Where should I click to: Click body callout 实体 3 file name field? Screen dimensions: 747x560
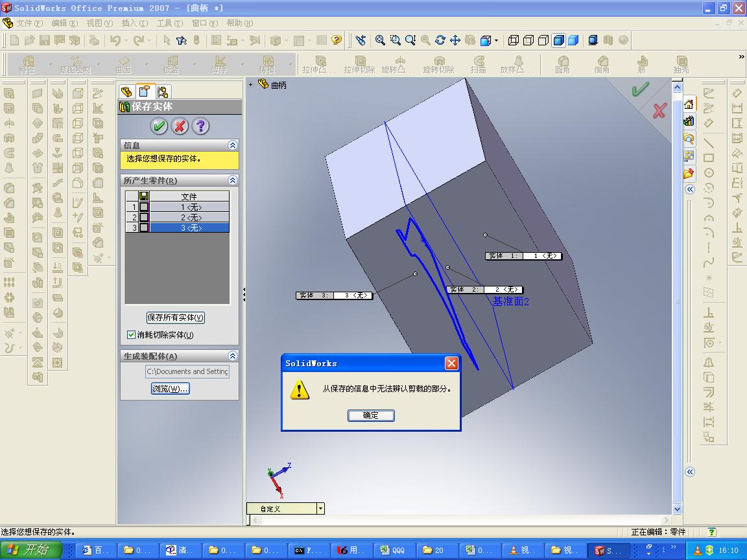coord(353,296)
